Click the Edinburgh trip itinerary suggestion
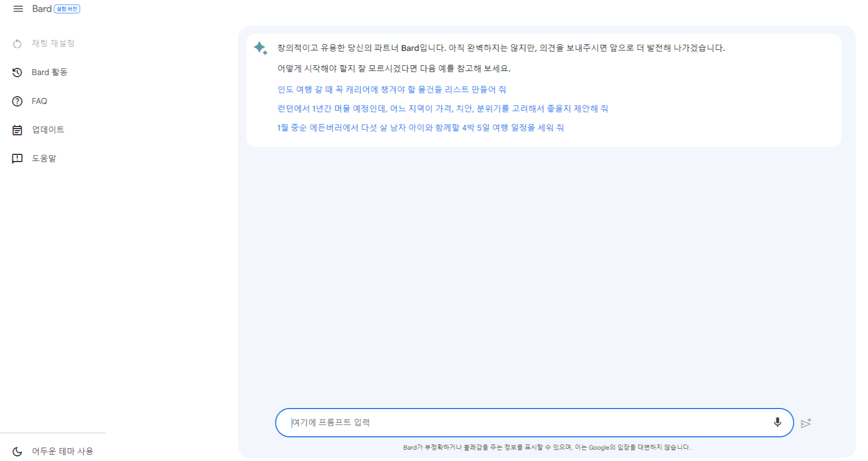This screenshot has width=868, height=461. 421,128
